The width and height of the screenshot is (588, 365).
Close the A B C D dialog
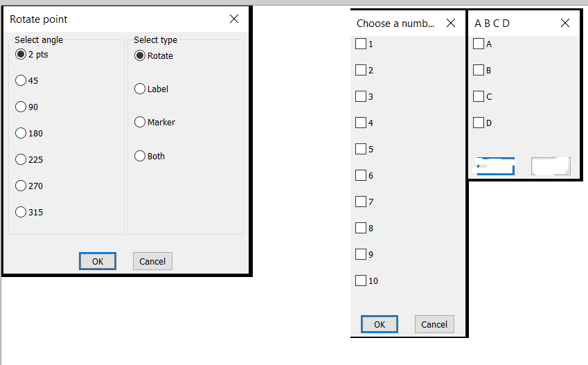tap(565, 23)
